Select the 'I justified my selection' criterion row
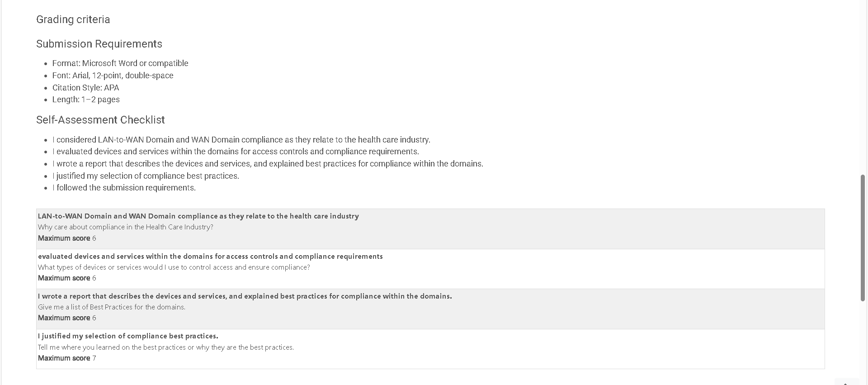The height and width of the screenshot is (385, 868). pos(430,349)
